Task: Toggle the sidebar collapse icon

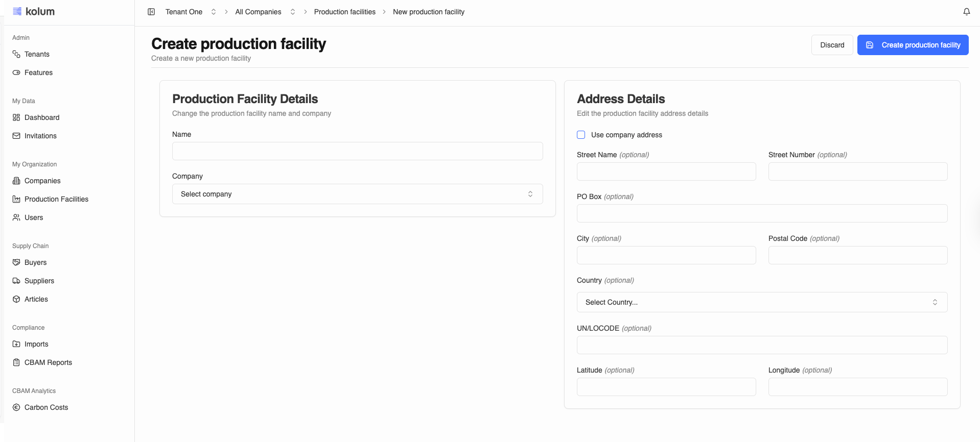Action: (151, 12)
